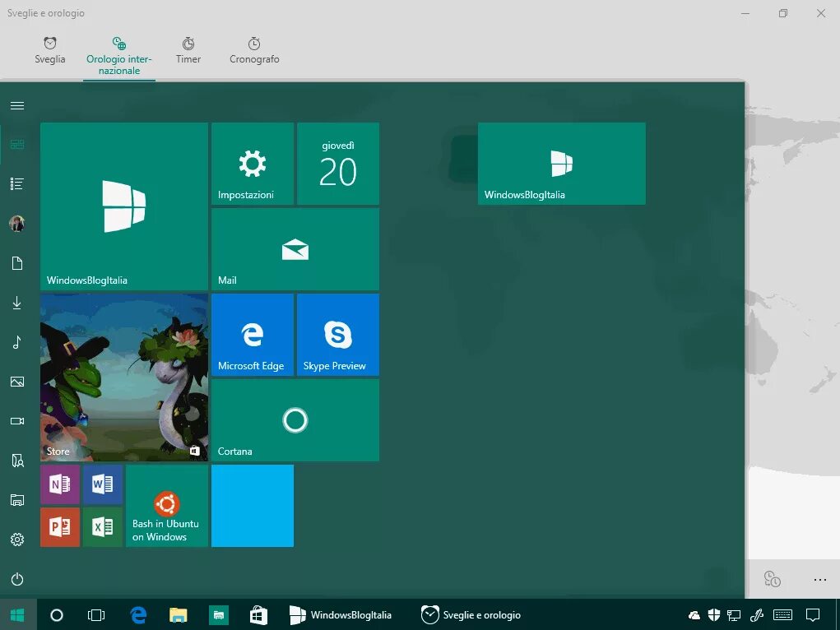Switch to Sveglie e orologio taskbar app
The image size is (840, 630).
pyautogui.click(x=471, y=615)
